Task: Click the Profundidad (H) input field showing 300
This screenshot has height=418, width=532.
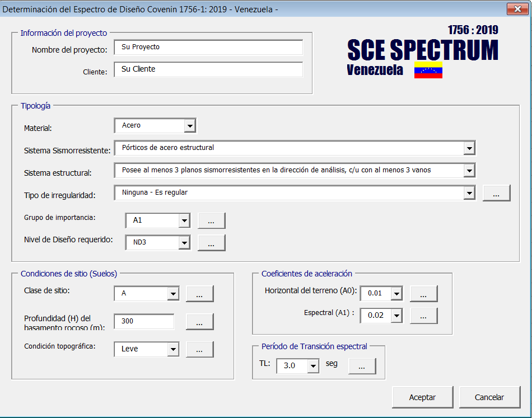Action: point(144,321)
